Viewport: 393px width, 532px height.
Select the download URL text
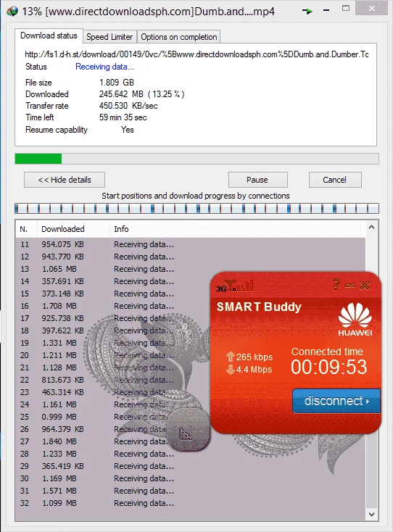pyautogui.click(x=196, y=54)
